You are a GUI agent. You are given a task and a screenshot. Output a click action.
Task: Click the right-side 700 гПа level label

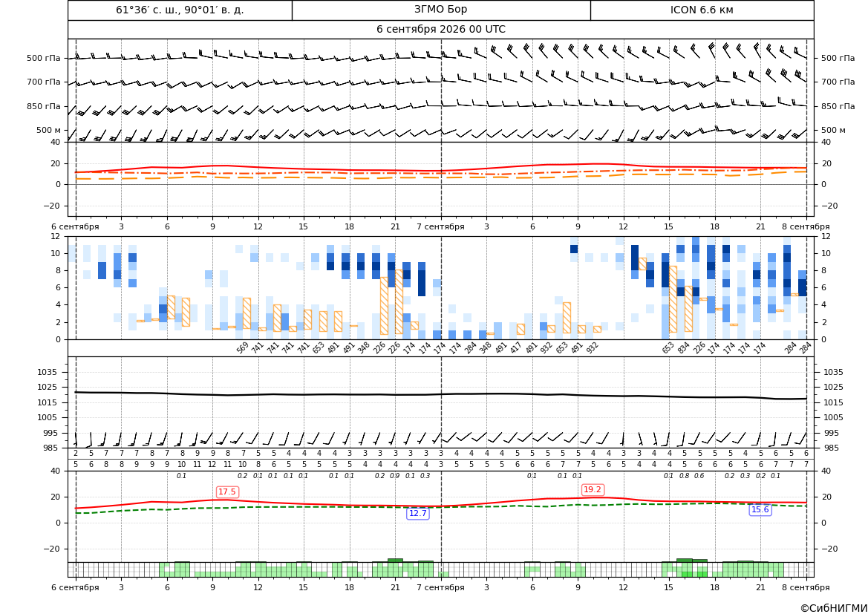838,82
